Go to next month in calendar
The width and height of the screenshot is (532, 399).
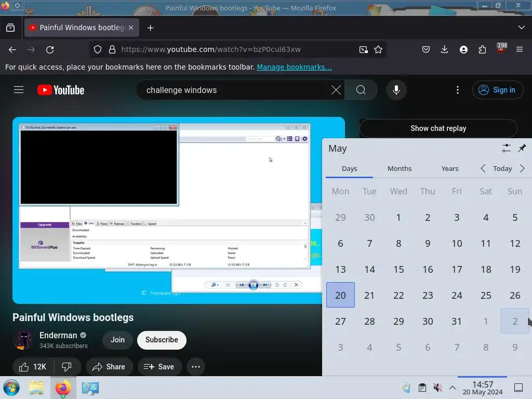coord(522,169)
